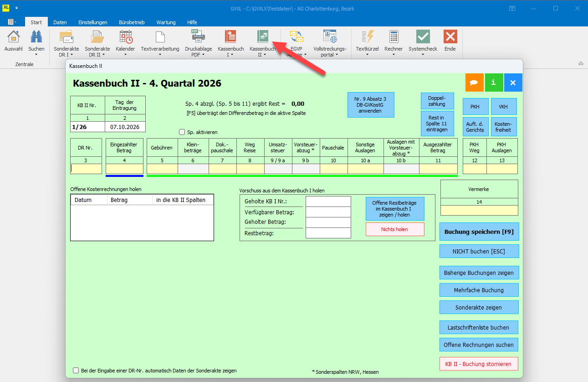The height and width of the screenshot is (382, 588).
Task: Open the Kalender icon
Action: [125, 37]
